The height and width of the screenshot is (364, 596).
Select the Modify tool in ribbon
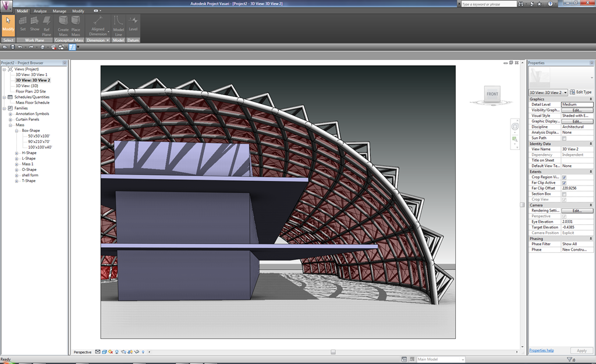coord(8,25)
